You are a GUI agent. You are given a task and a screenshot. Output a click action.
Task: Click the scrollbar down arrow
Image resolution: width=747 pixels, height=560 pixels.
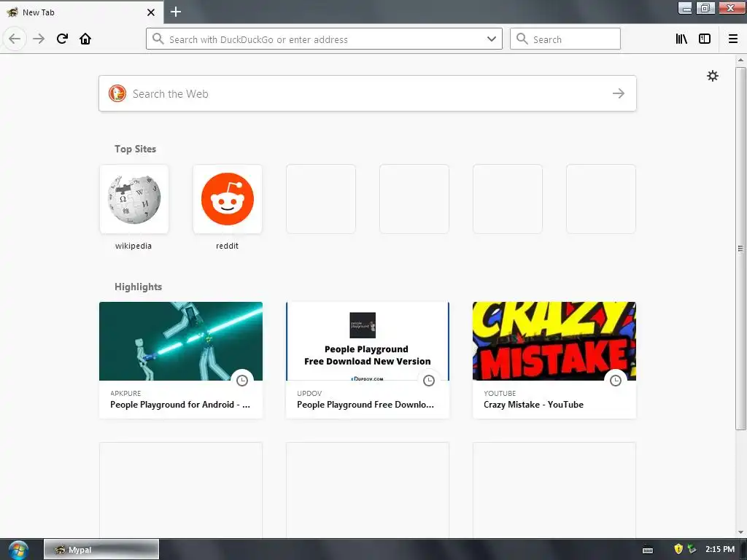pyautogui.click(x=740, y=532)
